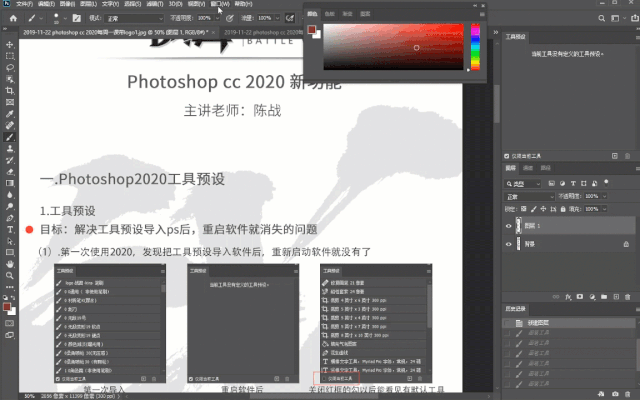Select the Lasso tool

[x=10, y=67]
